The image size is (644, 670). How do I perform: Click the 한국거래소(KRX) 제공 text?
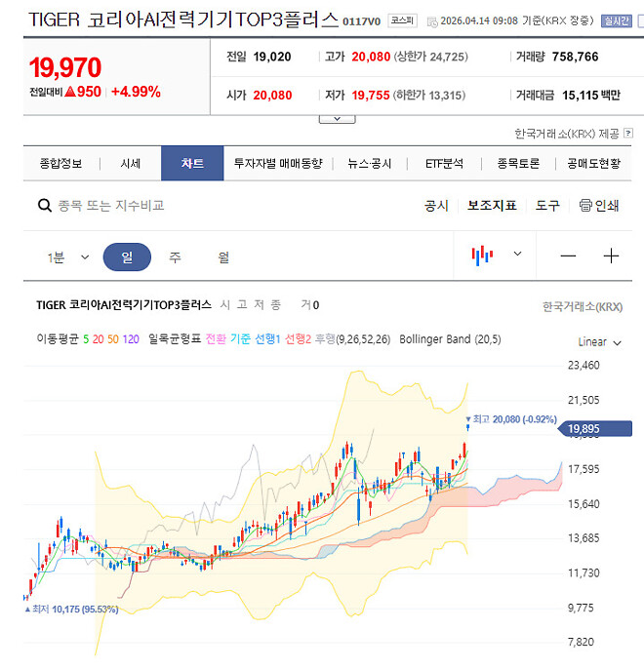point(567,134)
